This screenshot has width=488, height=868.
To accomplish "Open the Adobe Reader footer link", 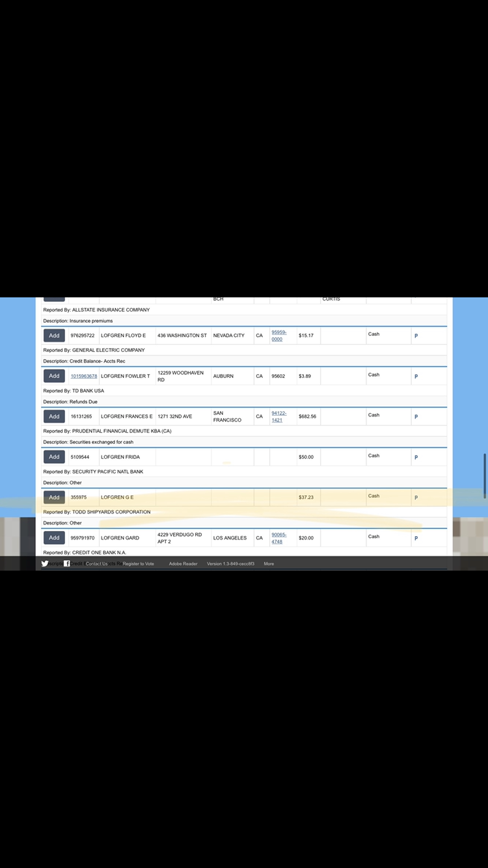I will click(183, 563).
